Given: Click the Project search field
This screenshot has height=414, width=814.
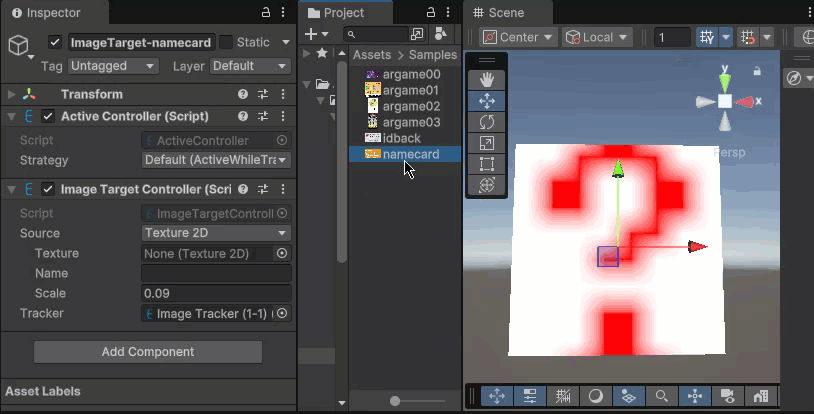Looking at the screenshot, I should point(377,34).
